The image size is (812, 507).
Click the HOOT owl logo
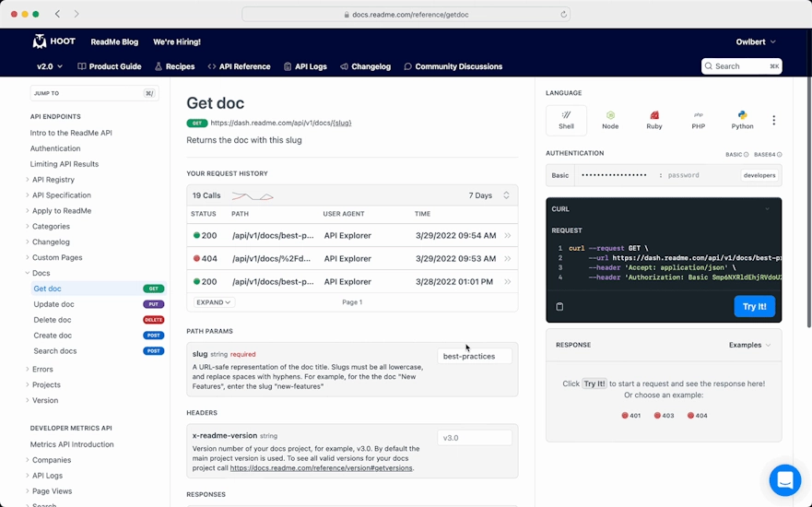point(53,41)
